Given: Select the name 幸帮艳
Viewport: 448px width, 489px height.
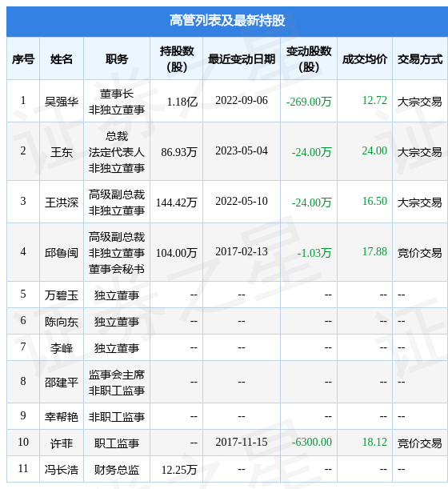Looking at the screenshot, I should [x=62, y=417].
